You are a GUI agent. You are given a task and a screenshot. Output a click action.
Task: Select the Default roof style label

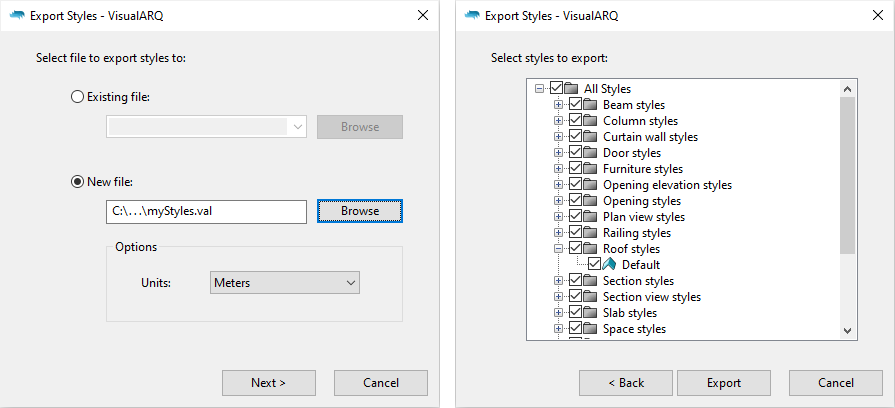click(641, 265)
